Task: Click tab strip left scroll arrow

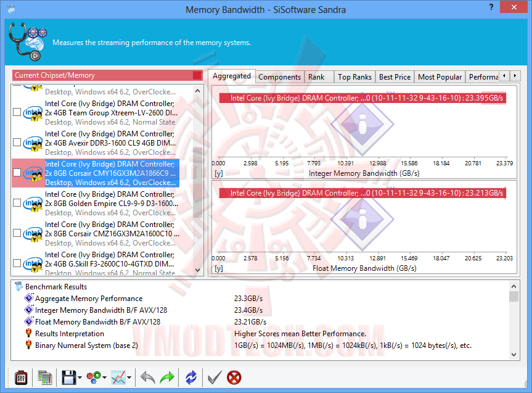Action: click(504, 76)
